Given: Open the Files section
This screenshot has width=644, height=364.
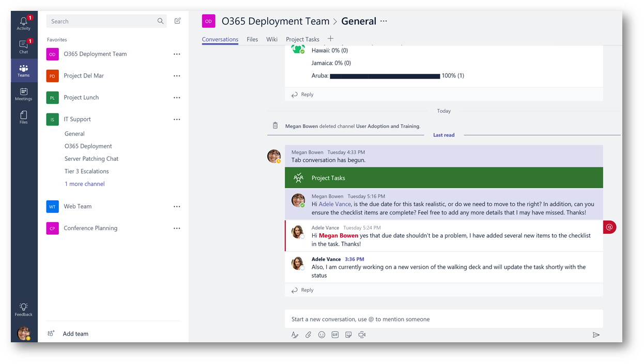Looking at the screenshot, I should 24,116.
